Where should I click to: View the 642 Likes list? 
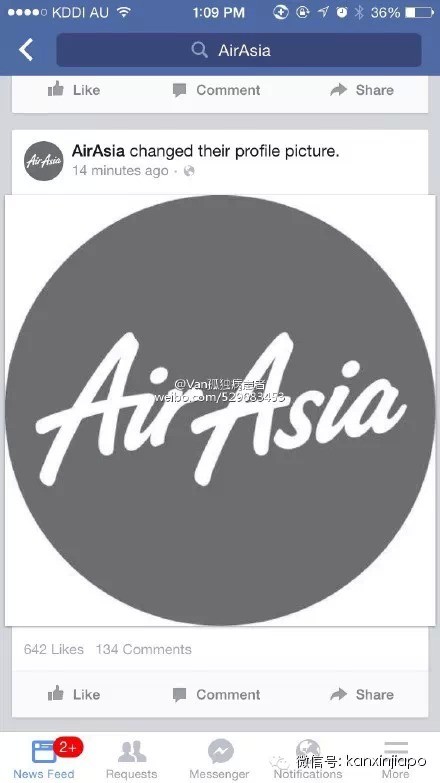tap(54, 649)
